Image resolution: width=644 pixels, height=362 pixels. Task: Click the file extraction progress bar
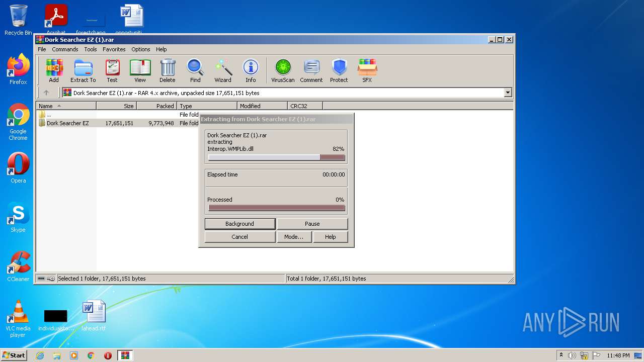coord(277,157)
